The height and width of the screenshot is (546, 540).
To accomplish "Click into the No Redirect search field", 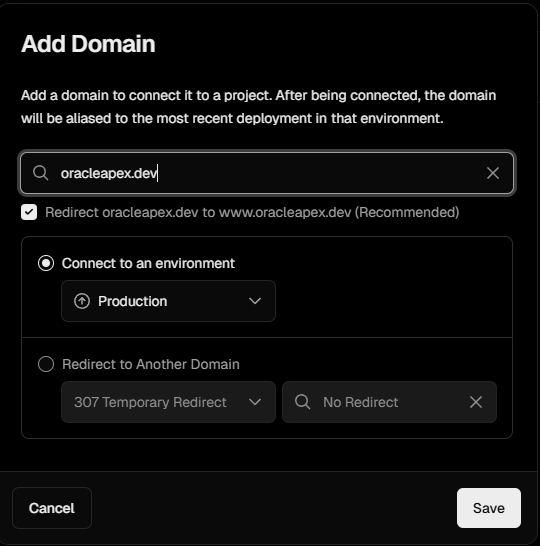I will pyautogui.click(x=389, y=402).
